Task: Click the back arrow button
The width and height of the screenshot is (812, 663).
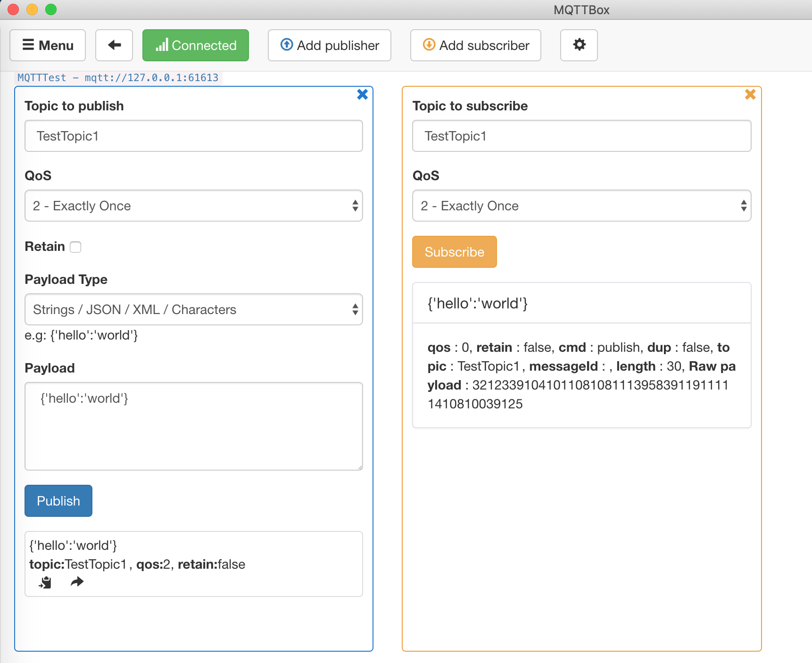Action: [114, 45]
